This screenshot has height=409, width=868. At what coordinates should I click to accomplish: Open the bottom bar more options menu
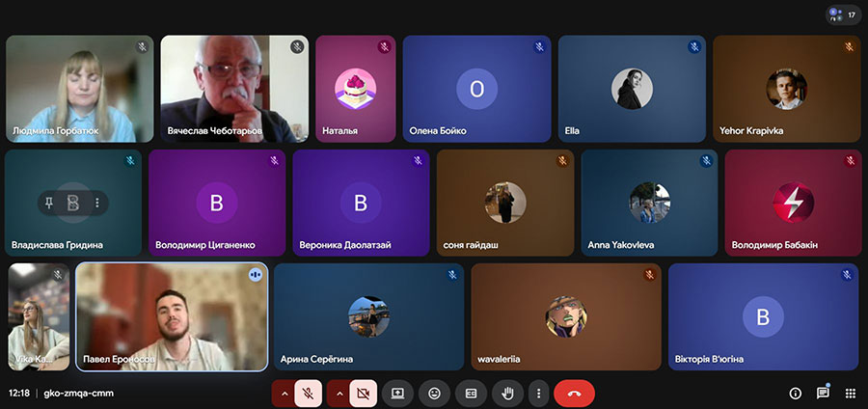click(x=538, y=394)
